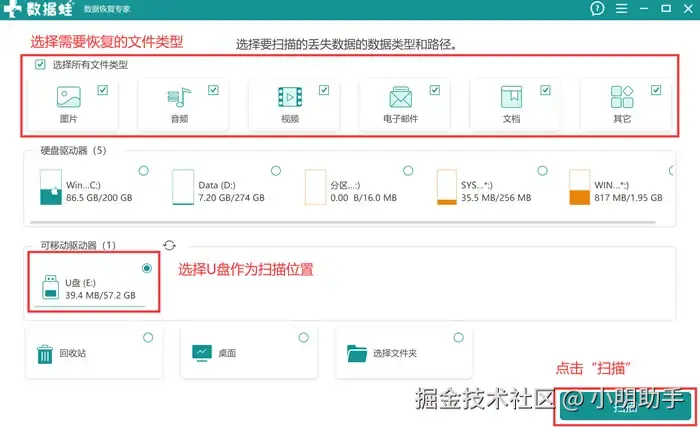Uncheck the Pictures (图片) checkbox
The width and height of the screenshot is (700, 427).
103,90
